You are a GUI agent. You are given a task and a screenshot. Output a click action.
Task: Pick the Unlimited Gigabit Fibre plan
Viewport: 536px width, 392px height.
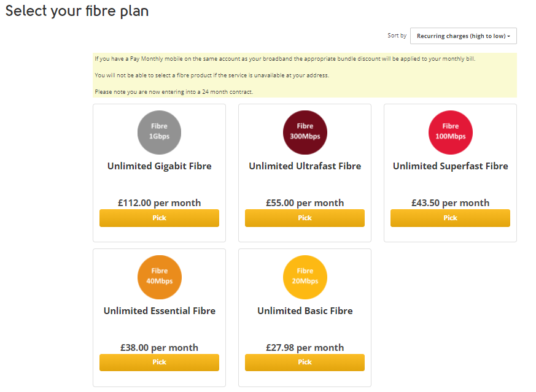(x=159, y=218)
